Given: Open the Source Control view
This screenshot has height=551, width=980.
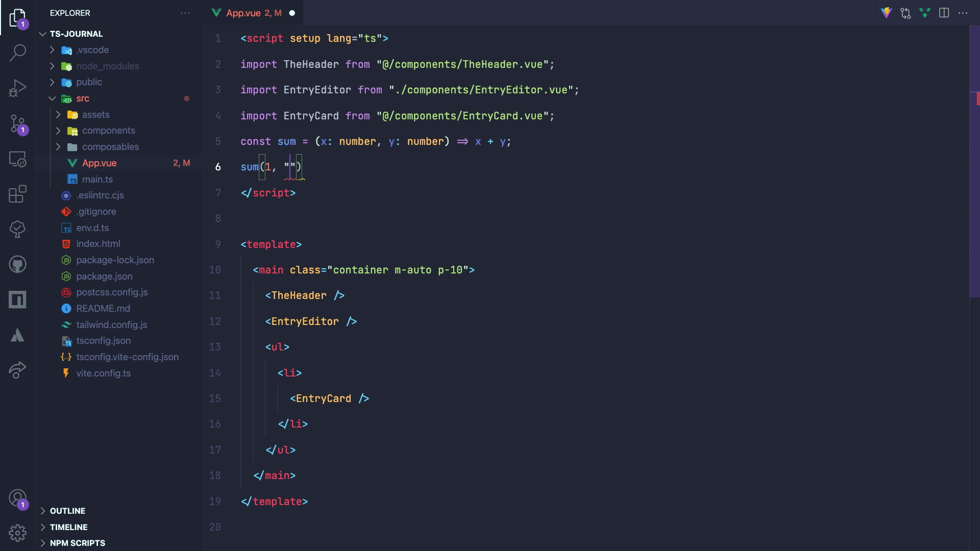Looking at the screenshot, I should click(x=17, y=123).
